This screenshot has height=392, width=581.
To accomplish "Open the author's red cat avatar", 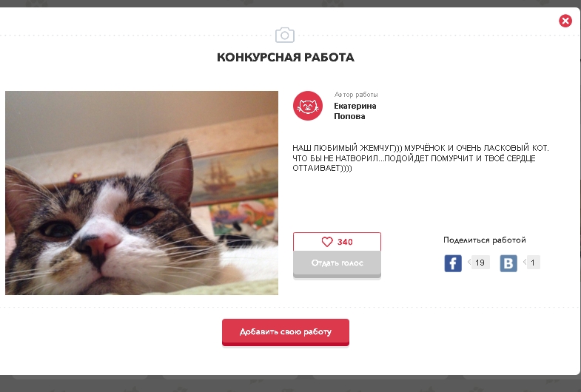I will tap(308, 106).
